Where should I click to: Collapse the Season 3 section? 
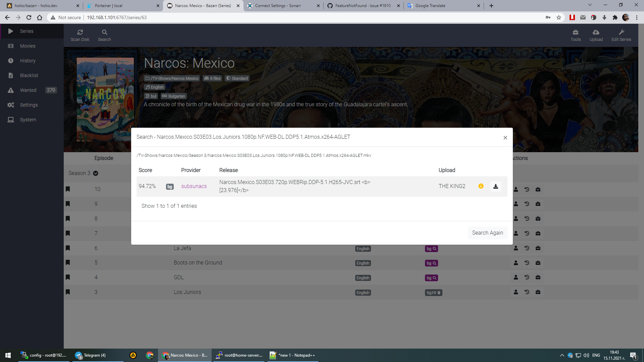[96, 173]
